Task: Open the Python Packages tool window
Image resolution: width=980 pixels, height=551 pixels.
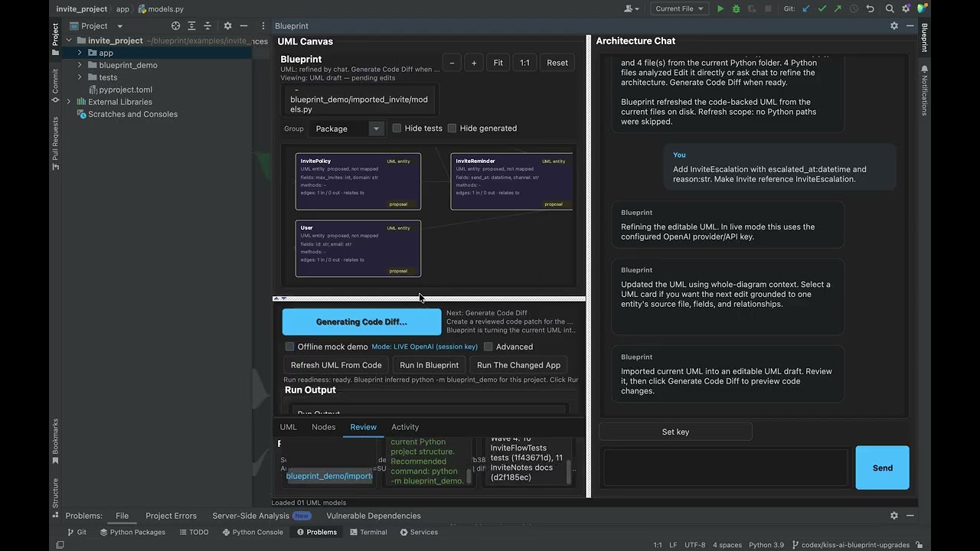Action: pyautogui.click(x=132, y=532)
